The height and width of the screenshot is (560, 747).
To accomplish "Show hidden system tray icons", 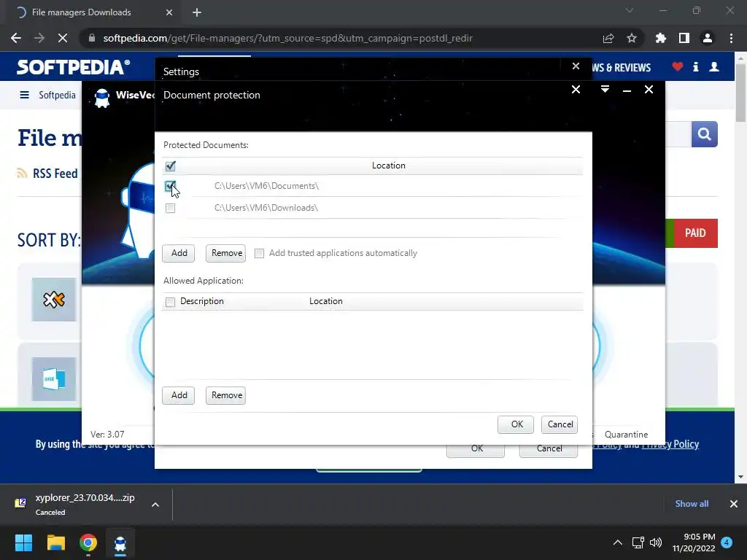I will 618,542.
